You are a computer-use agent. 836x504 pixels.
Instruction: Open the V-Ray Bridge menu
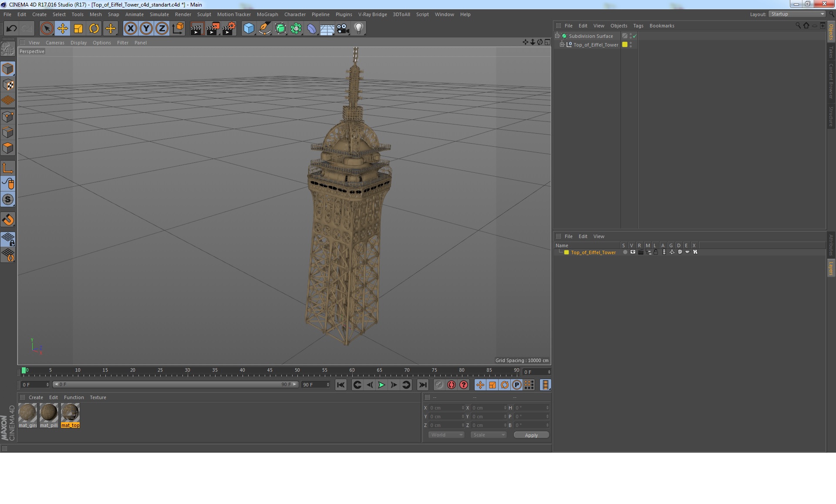(x=372, y=14)
